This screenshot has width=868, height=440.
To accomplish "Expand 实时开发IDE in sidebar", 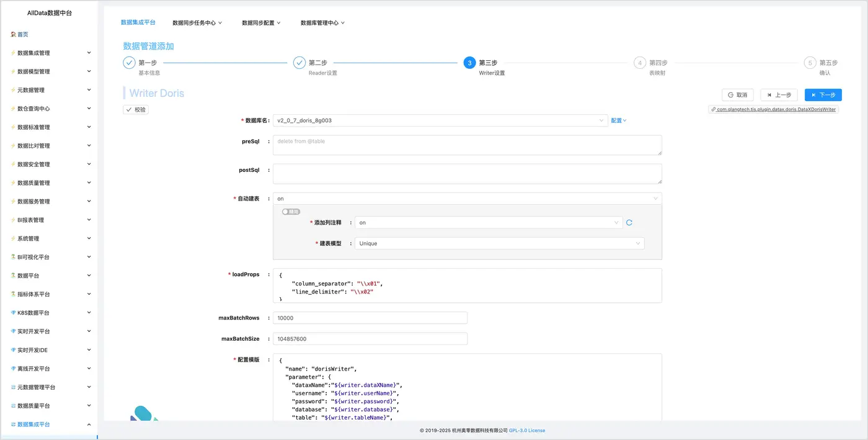I will tap(50, 350).
